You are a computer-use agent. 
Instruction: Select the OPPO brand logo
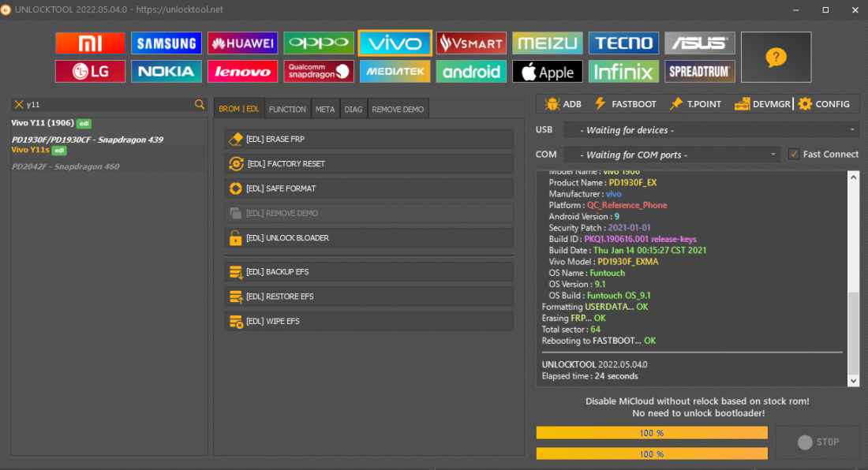pyautogui.click(x=319, y=43)
